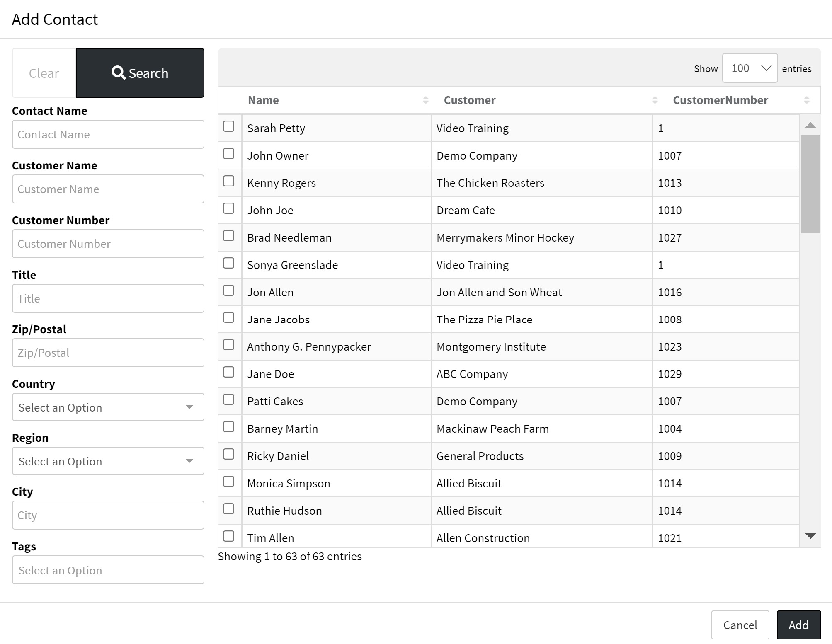Viewport: 832px width, 644px height.
Task: Click Cancel to dismiss dialog
Action: click(x=740, y=625)
